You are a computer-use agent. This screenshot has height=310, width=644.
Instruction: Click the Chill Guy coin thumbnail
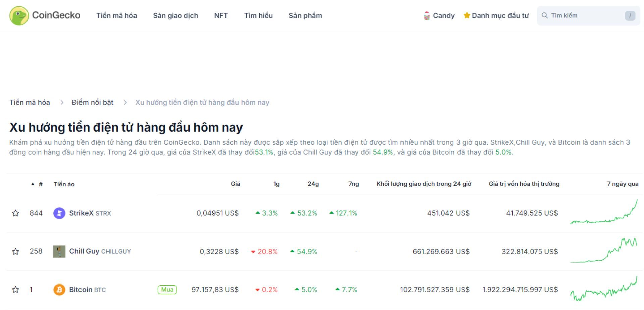point(59,251)
